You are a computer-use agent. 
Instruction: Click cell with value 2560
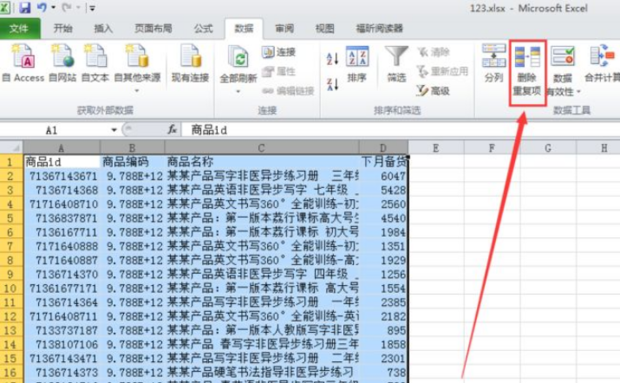tap(383, 204)
